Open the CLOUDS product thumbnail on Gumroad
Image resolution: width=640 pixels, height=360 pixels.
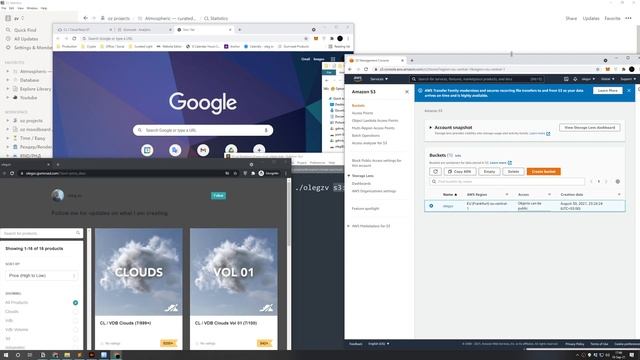click(139, 272)
